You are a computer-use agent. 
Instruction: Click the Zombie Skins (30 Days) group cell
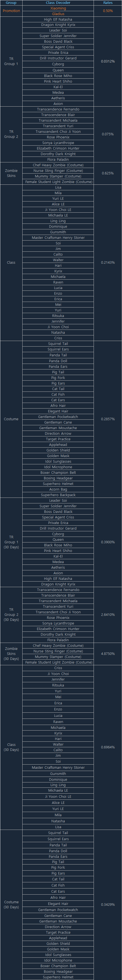coord(11,654)
